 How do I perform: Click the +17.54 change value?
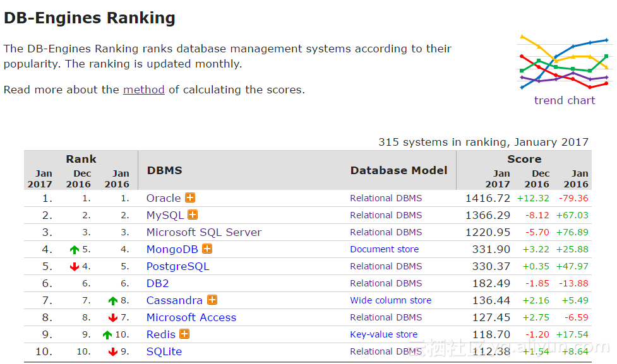pyautogui.click(x=572, y=334)
